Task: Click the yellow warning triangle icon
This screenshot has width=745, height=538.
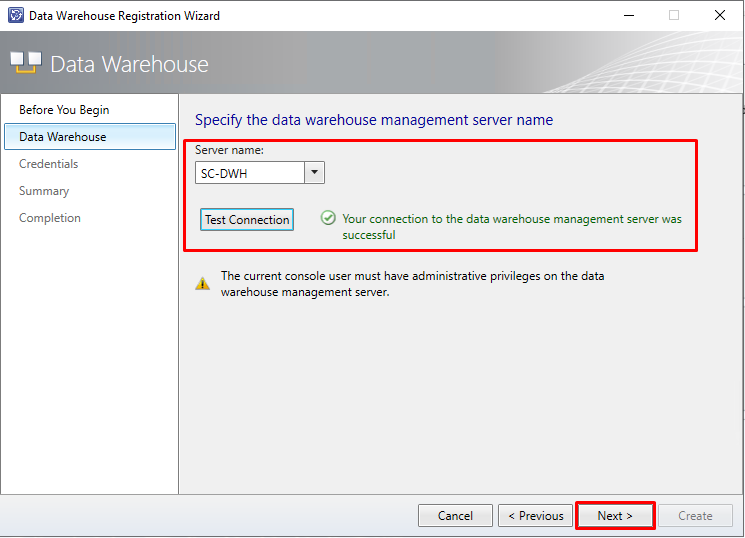Action: coord(202,284)
